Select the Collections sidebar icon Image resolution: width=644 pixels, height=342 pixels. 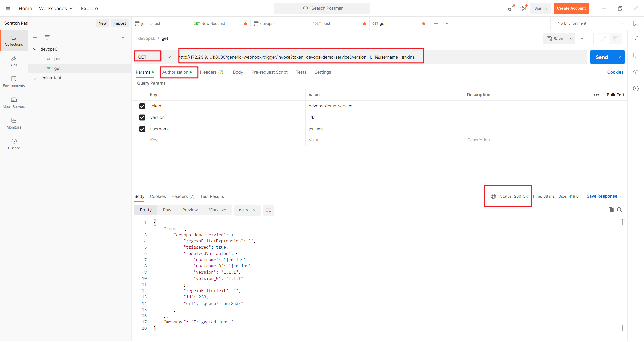tap(14, 40)
